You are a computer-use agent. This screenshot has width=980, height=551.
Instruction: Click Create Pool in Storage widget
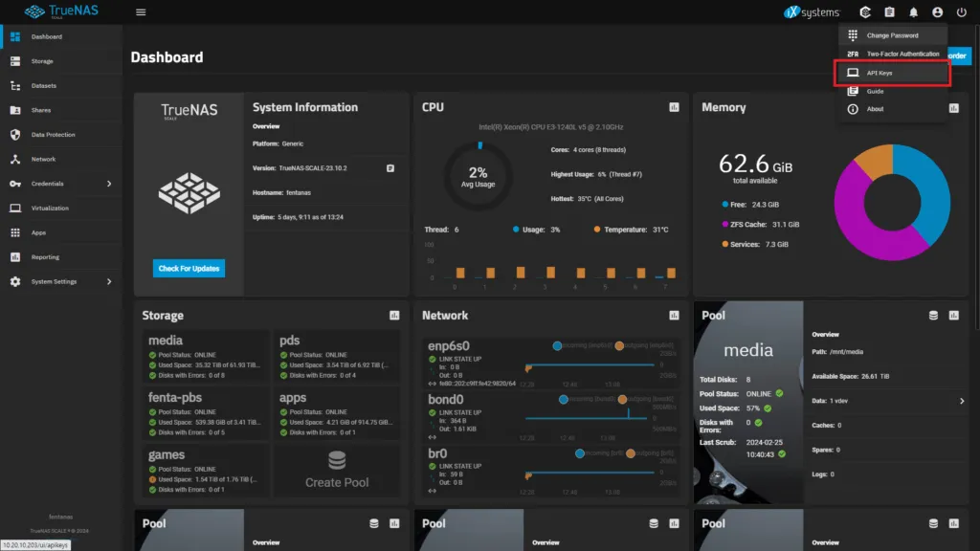pos(337,470)
